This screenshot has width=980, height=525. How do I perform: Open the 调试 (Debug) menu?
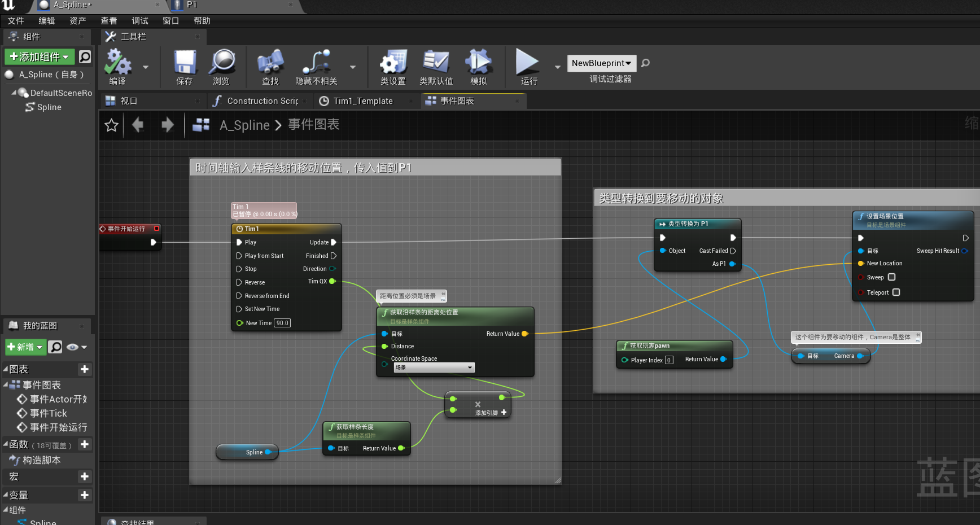click(x=140, y=21)
